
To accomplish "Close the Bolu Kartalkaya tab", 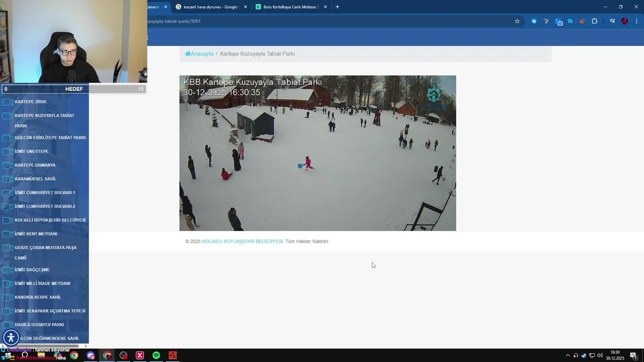I will pyautogui.click(x=326, y=7).
